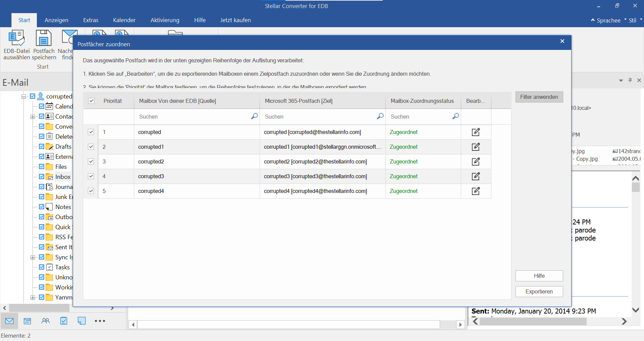
Task: Uncheck the priority 3 corrupted2 row checkbox
Action: [91, 161]
